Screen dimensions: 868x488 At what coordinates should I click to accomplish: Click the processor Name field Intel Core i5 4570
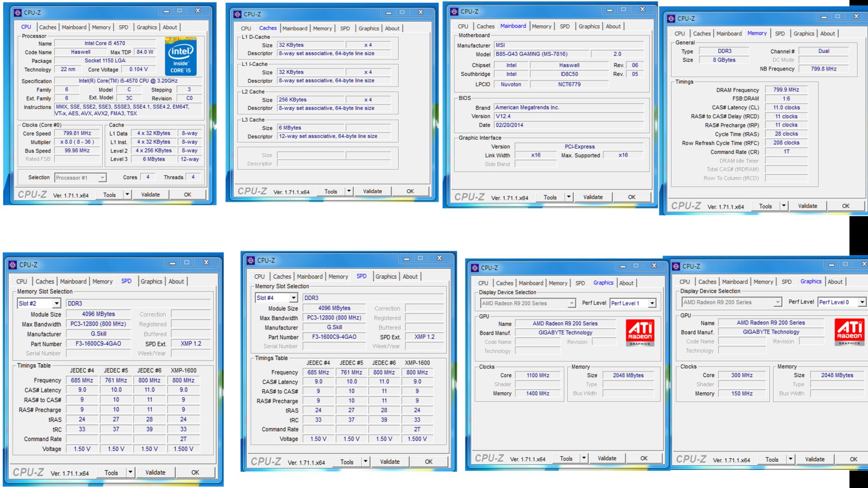pos(105,43)
